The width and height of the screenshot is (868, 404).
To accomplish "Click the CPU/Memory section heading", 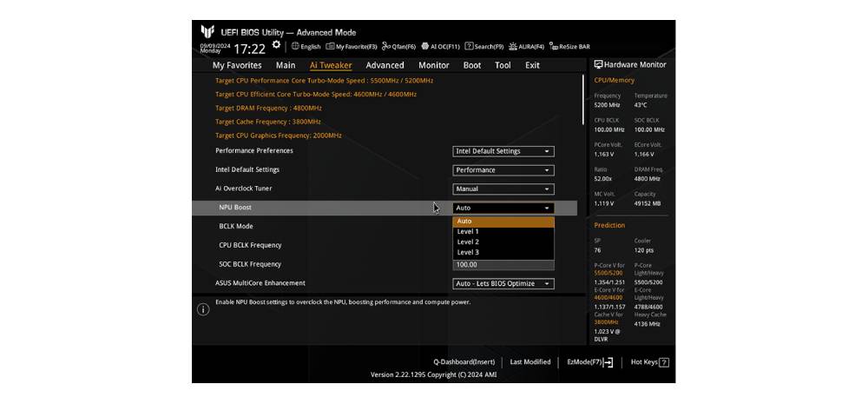I will [x=614, y=80].
